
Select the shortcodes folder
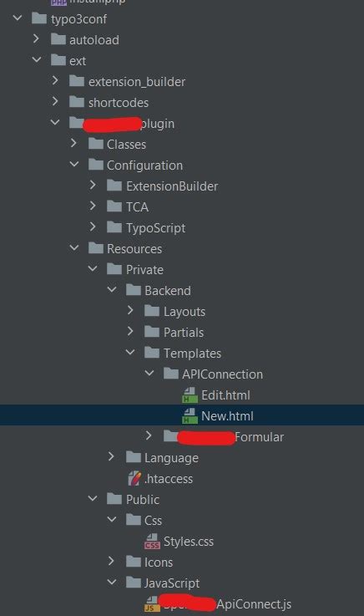pyautogui.click(x=109, y=103)
